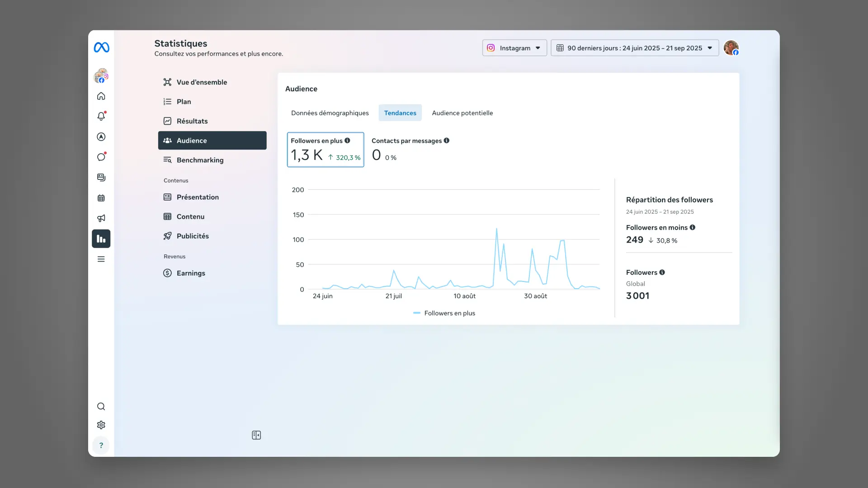
Task: Open the help question mark button
Action: [x=101, y=445]
